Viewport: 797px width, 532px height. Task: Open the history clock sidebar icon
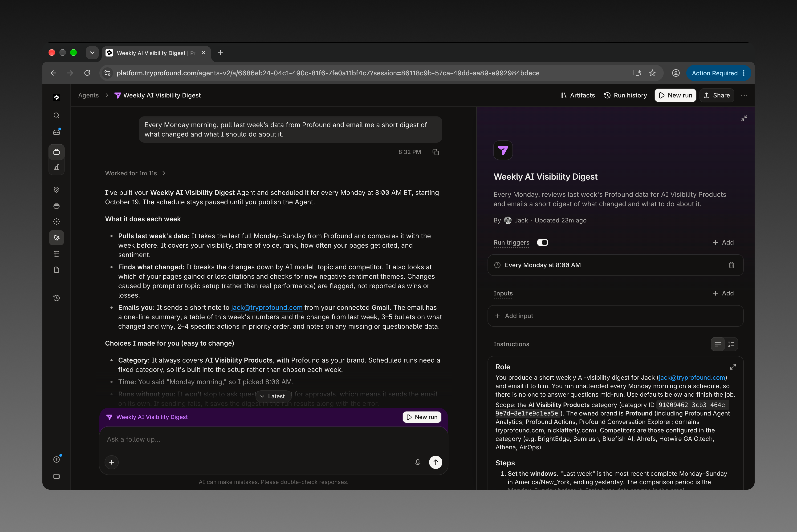coord(56,298)
